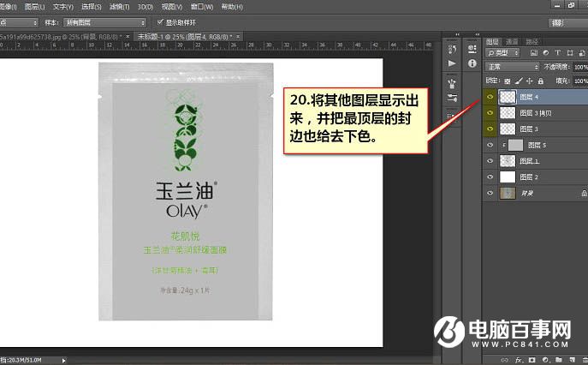Hide layer 图层 3 eye icon

click(490, 129)
